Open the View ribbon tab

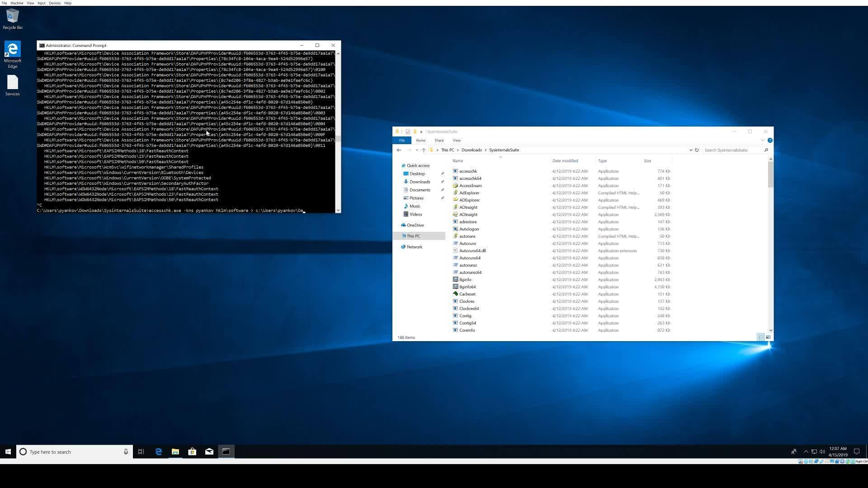click(457, 141)
